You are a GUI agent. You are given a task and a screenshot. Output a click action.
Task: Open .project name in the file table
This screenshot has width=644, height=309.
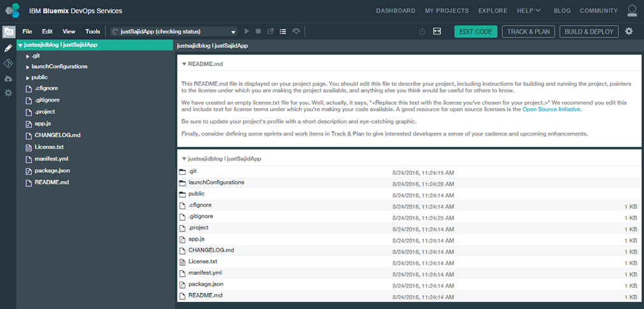pos(198,228)
